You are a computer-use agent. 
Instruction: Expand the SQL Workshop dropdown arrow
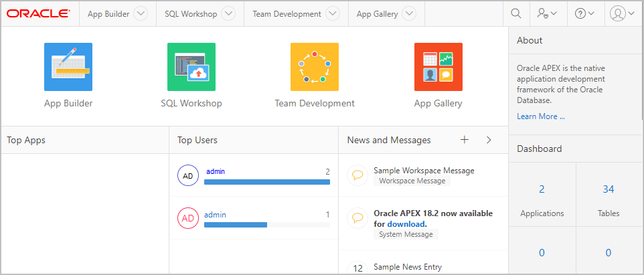pyautogui.click(x=228, y=13)
